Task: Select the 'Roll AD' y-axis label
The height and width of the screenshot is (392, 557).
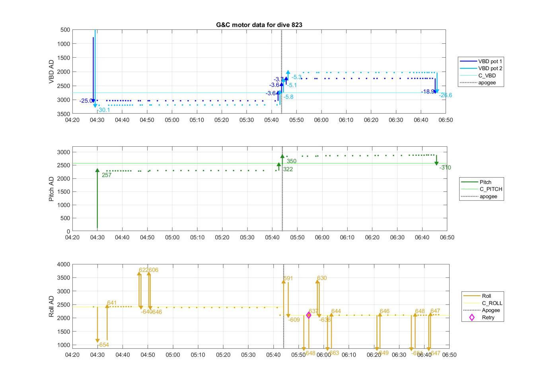Action: click(x=51, y=306)
